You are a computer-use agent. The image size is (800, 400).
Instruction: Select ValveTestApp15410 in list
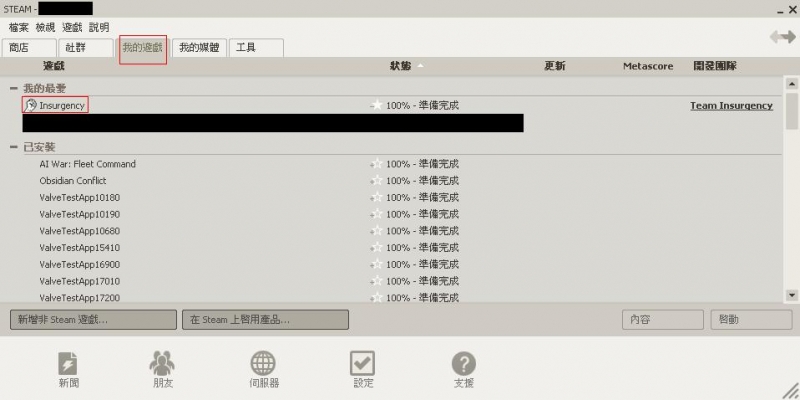click(x=80, y=248)
